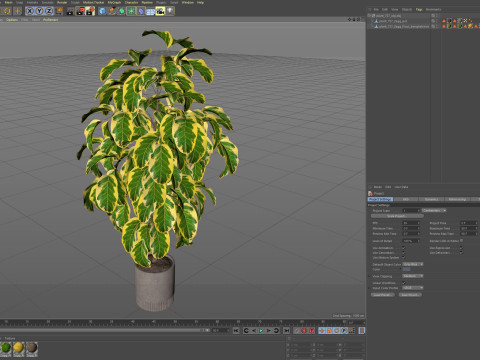
Task: Select the green leaf material thumbnail
Action: [6, 348]
